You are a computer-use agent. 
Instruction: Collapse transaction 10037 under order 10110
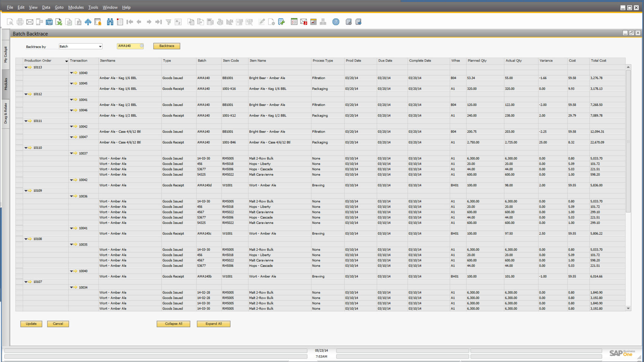[x=72, y=153]
